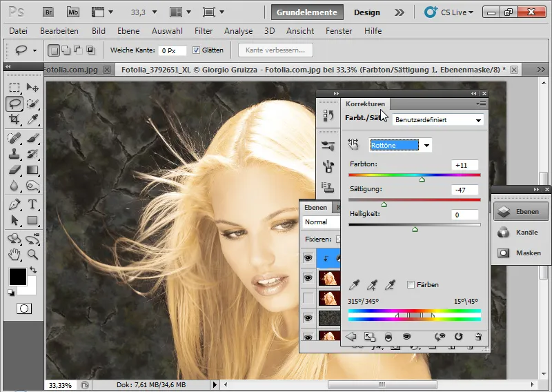Select the Crop tool
The height and width of the screenshot is (392, 552).
coord(14,120)
